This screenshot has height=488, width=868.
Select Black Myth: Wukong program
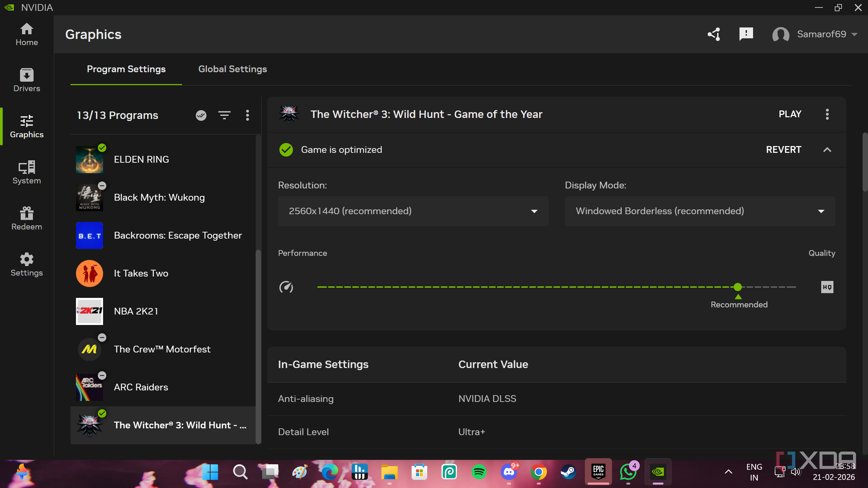point(163,198)
